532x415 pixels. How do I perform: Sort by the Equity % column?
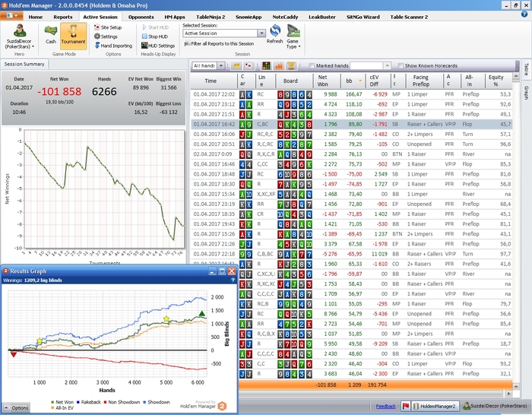click(499, 81)
